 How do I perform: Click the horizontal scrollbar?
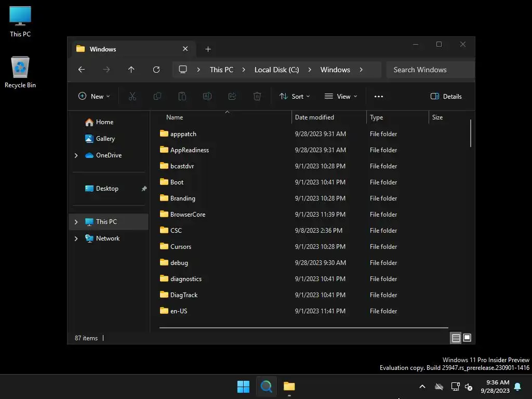pyautogui.click(x=303, y=328)
